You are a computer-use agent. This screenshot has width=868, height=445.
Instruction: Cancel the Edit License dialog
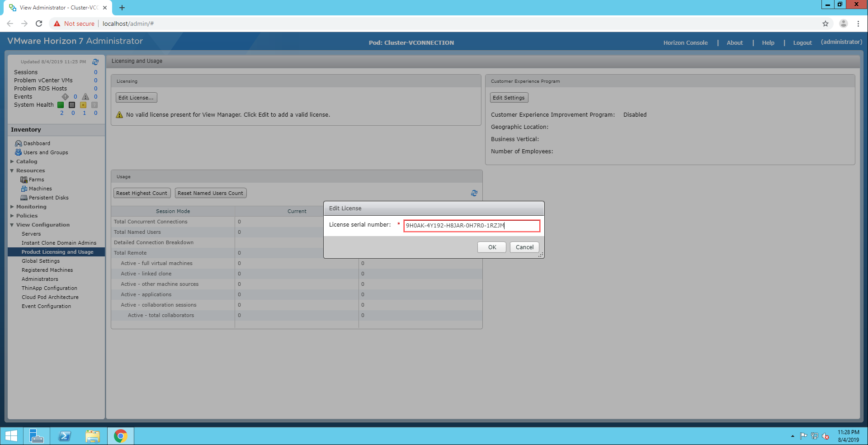pyautogui.click(x=524, y=247)
